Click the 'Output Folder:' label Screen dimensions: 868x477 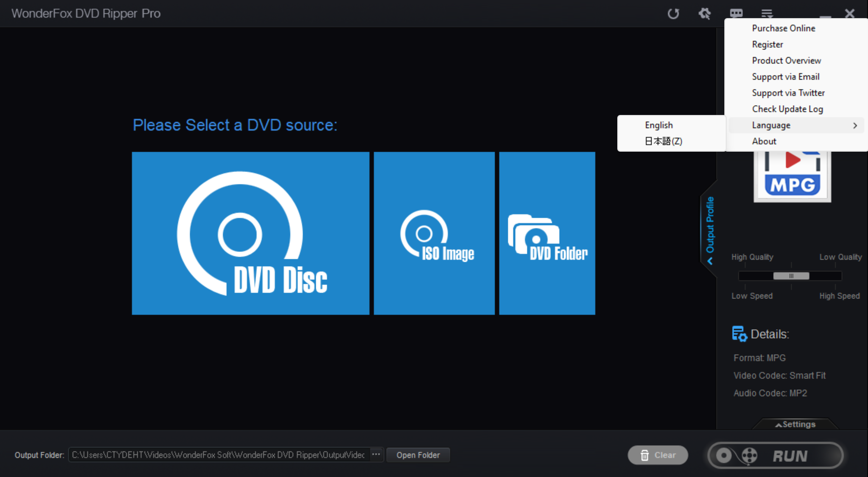pos(39,455)
